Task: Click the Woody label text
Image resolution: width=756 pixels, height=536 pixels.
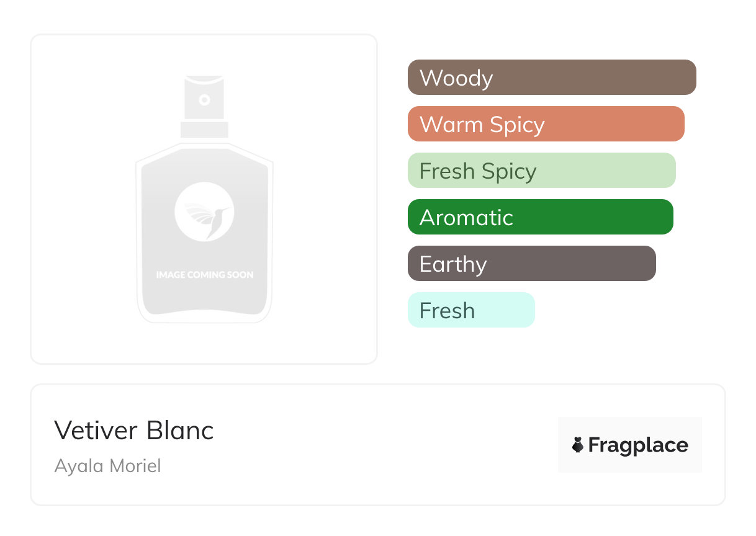Action: tap(456, 78)
